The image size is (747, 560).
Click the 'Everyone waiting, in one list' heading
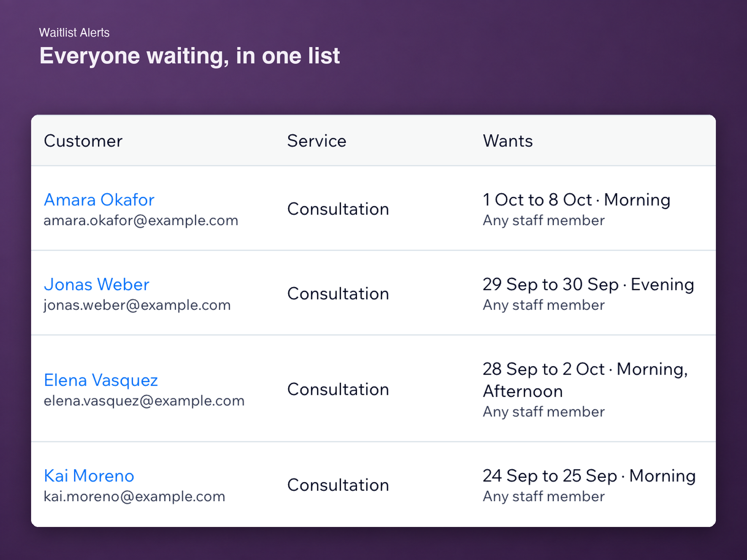pos(190,56)
